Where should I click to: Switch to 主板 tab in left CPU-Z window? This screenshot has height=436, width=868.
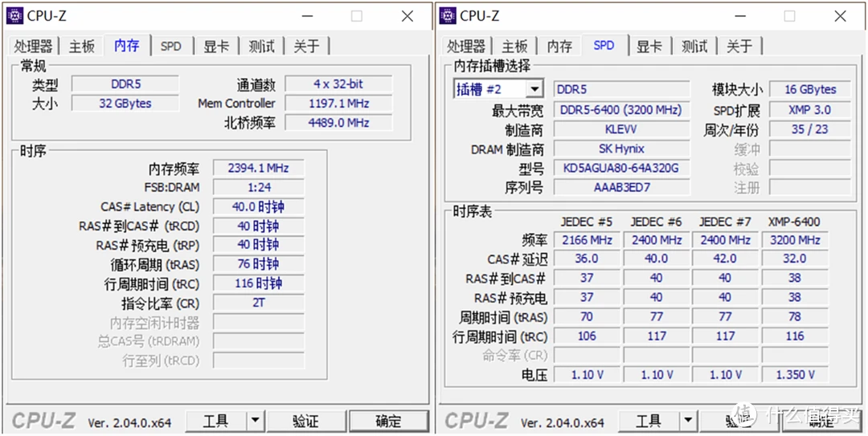click(81, 46)
